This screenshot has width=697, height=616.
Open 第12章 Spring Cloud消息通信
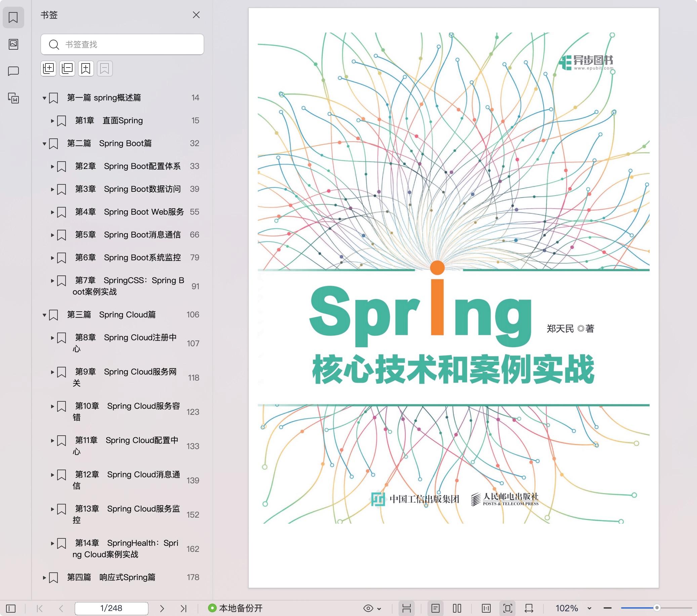click(x=126, y=480)
